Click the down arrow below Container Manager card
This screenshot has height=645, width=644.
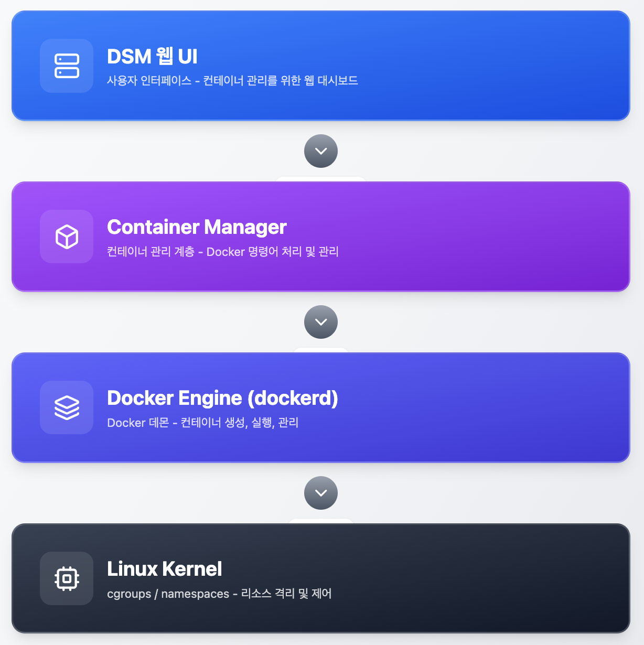click(321, 322)
